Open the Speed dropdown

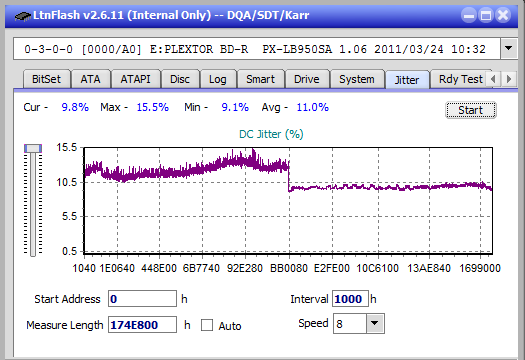pyautogui.click(x=375, y=323)
